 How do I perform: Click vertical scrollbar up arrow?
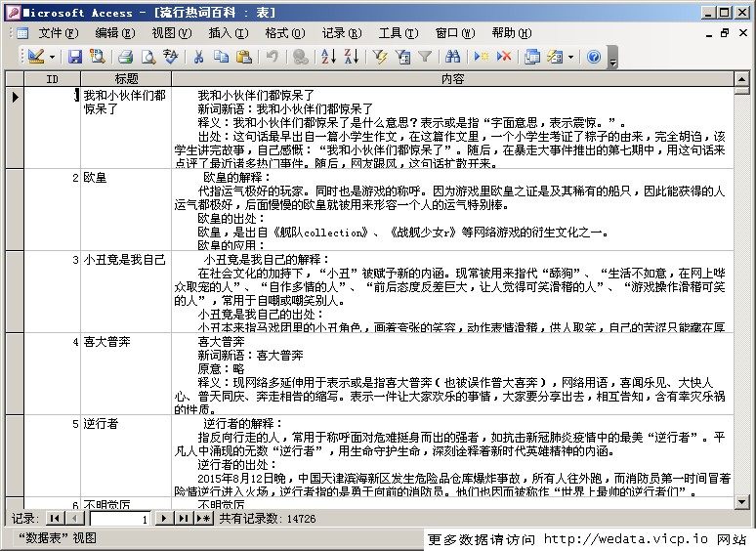point(741,78)
